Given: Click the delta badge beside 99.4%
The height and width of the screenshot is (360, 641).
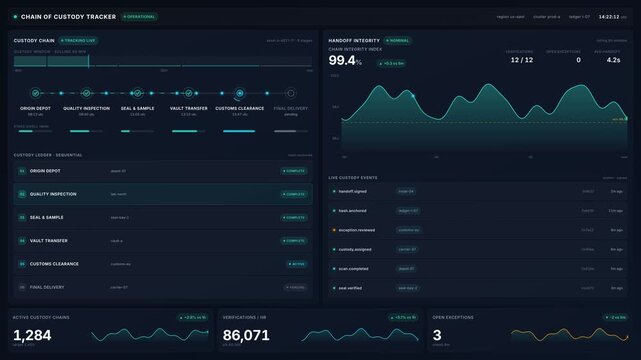Looking at the screenshot, I should 392,63.
